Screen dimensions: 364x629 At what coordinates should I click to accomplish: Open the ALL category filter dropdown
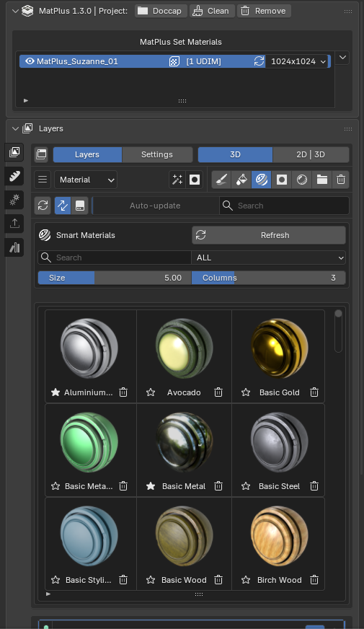click(268, 258)
